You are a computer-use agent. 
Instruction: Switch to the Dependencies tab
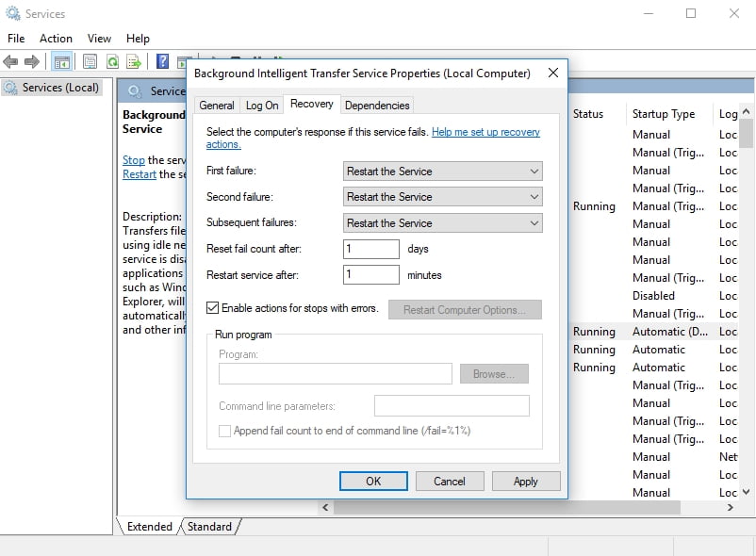pos(377,106)
